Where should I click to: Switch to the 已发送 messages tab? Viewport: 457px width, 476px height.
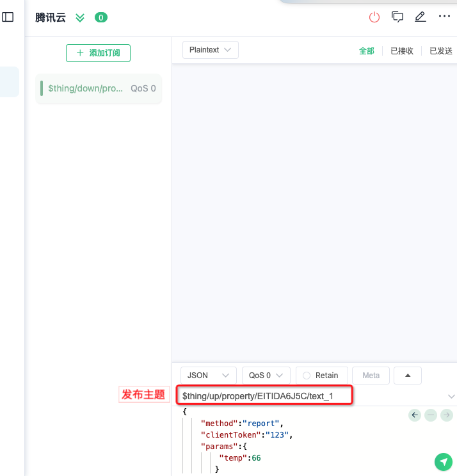440,51
